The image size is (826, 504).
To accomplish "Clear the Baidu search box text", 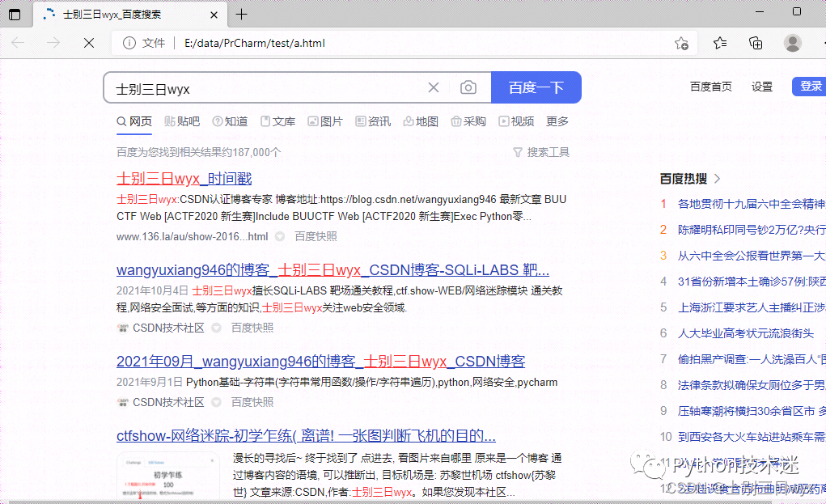I will pyautogui.click(x=434, y=87).
